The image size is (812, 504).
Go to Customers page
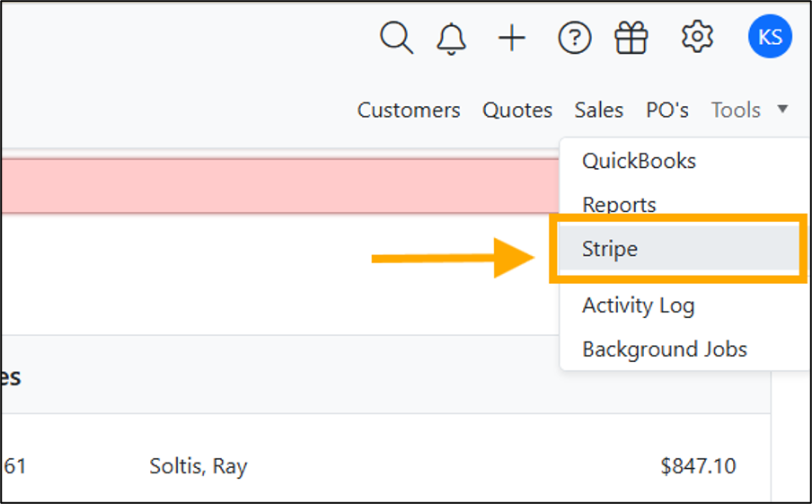coord(409,110)
